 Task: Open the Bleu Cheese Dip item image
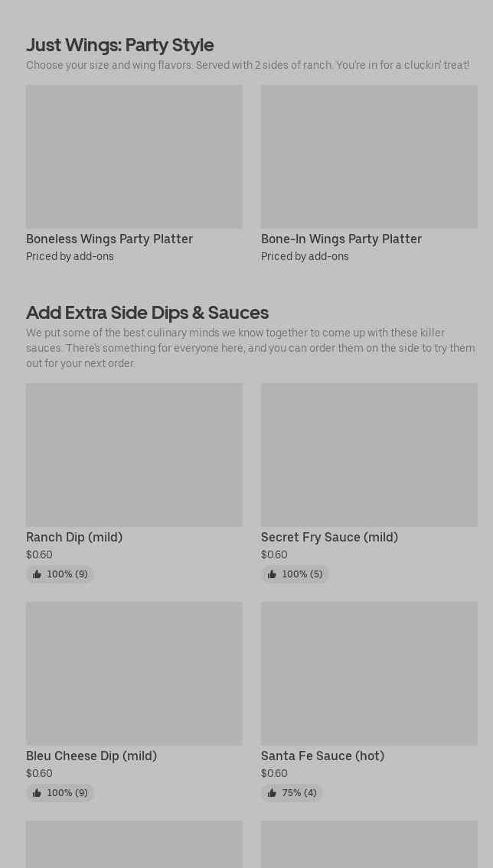(134, 674)
